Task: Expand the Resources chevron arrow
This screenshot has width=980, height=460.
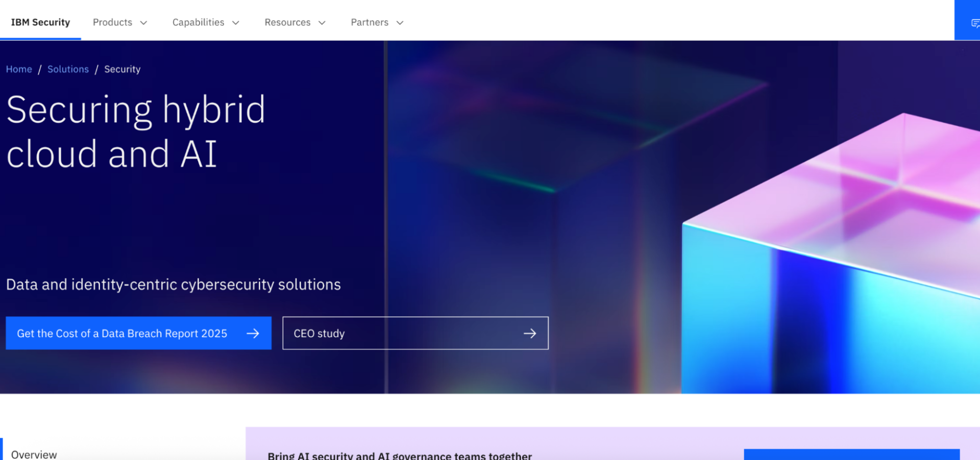Action: [322, 23]
